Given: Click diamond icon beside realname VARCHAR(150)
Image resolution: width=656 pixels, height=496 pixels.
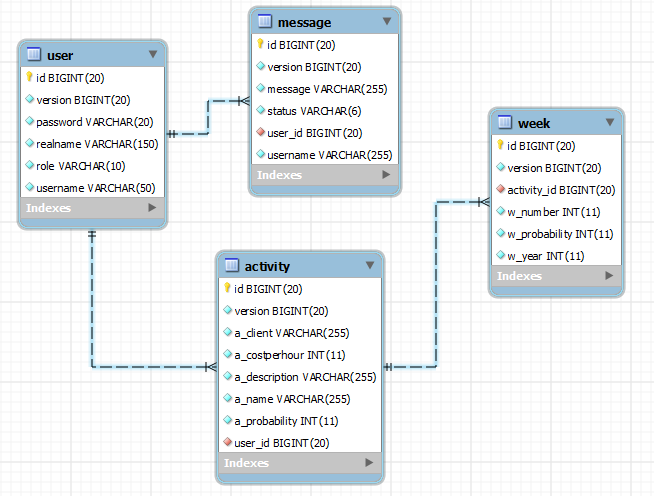Looking at the screenshot, I should click(29, 143).
